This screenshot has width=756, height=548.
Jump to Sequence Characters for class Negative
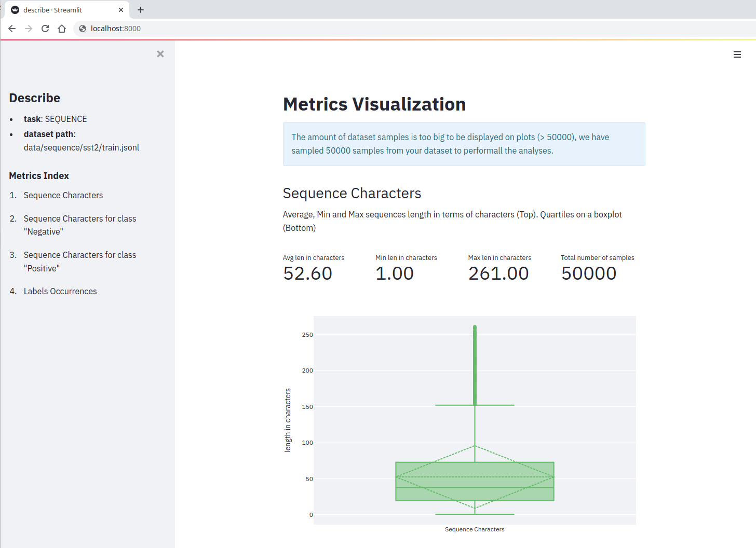pos(80,225)
